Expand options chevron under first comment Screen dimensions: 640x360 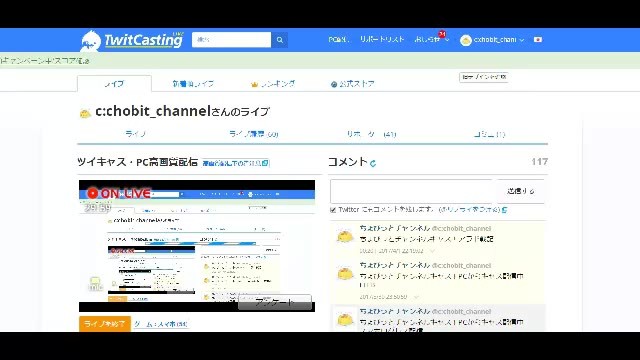[x=432, y=251]
